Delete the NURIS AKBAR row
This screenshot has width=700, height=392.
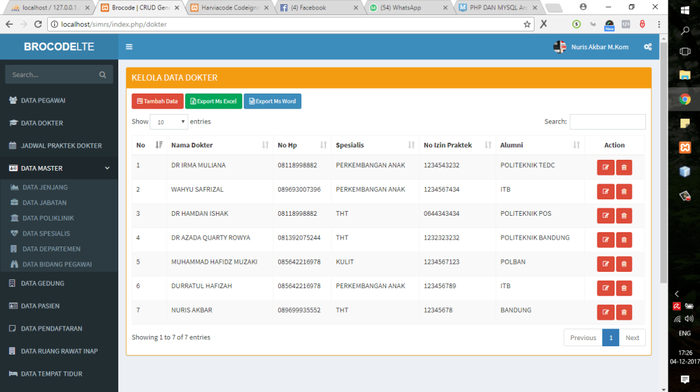(624, 312)
